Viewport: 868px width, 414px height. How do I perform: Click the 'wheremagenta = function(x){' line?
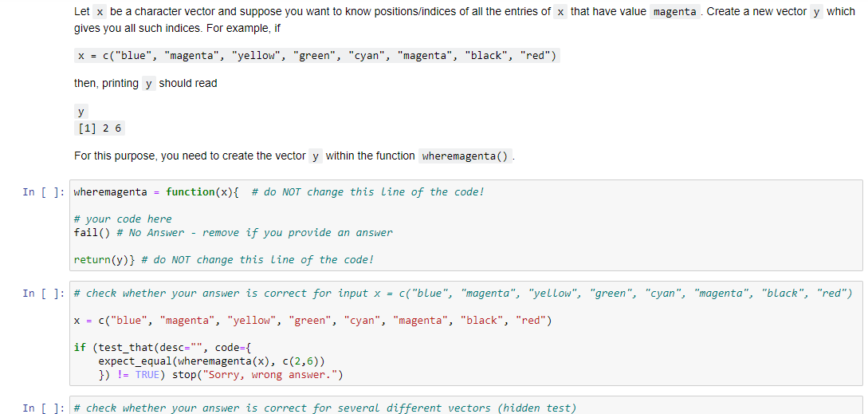(x=279, y=192)
